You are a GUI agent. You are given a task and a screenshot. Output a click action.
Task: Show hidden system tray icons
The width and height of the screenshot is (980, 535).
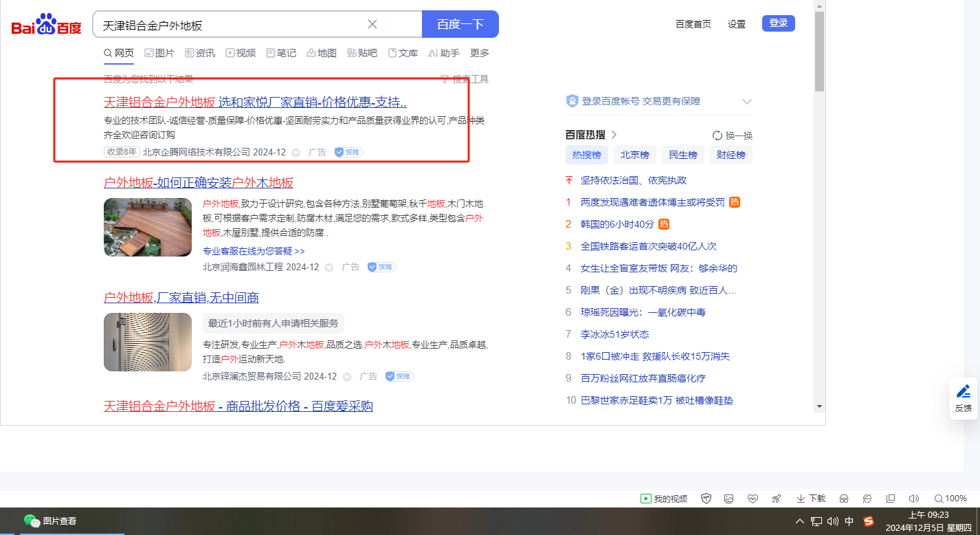tap(800, 521)
